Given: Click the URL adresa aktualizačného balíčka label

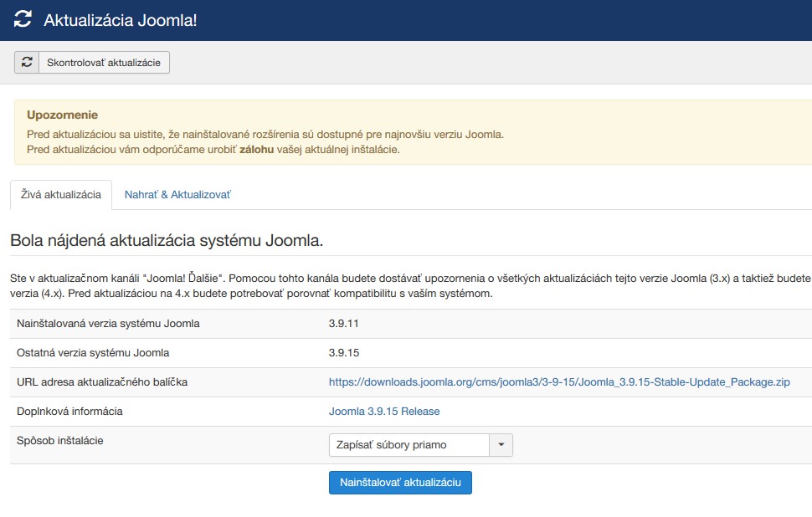Looking at the screenshot, I should tap(102, 382).
